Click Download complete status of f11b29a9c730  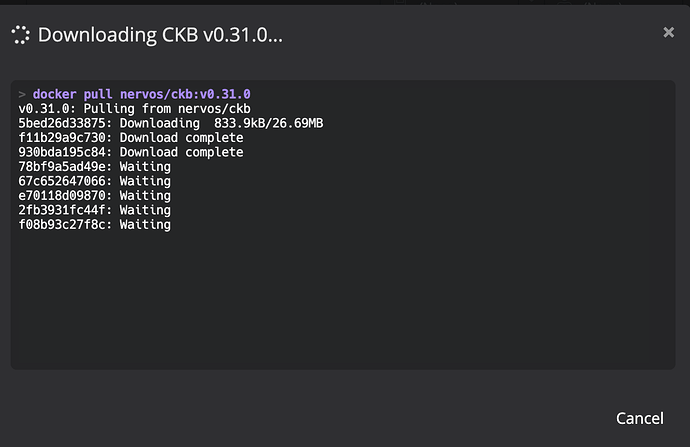point(181,138)
